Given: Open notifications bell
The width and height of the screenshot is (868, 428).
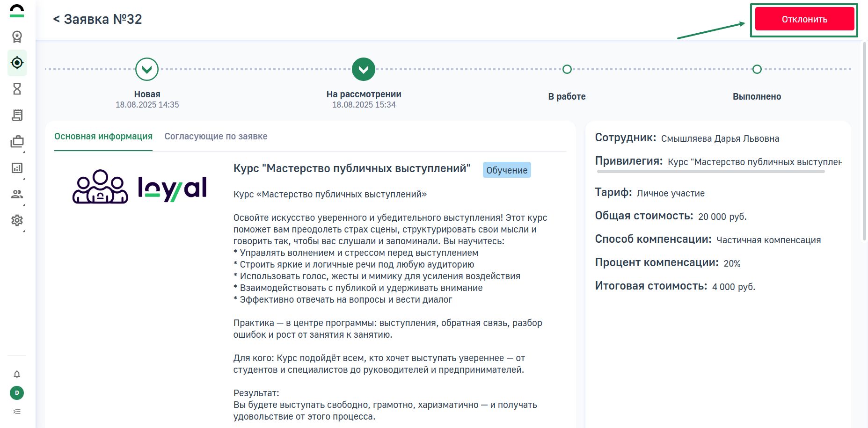Looking at the screenshot, I should coord(17,374).
